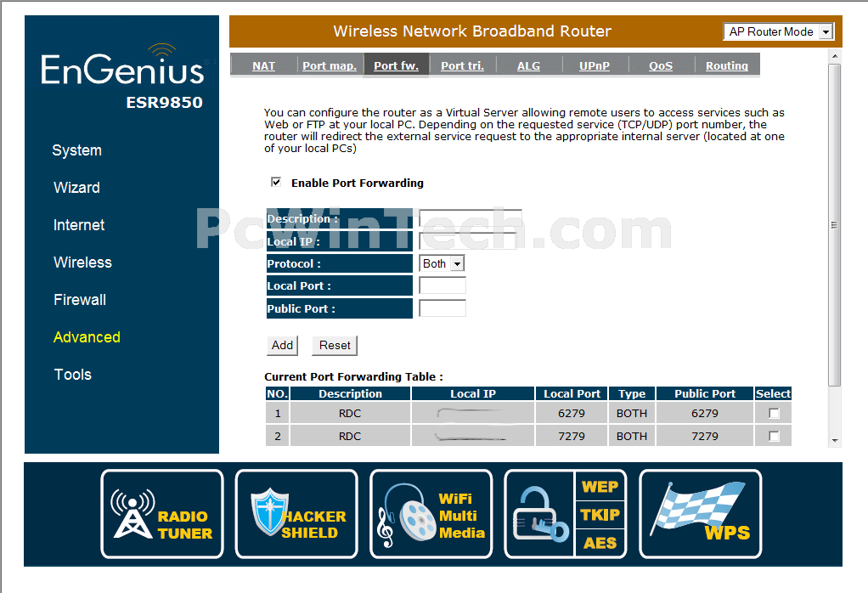Open the Tools menu in sidebar
The image size is (868, 593).
pos(72,375)
